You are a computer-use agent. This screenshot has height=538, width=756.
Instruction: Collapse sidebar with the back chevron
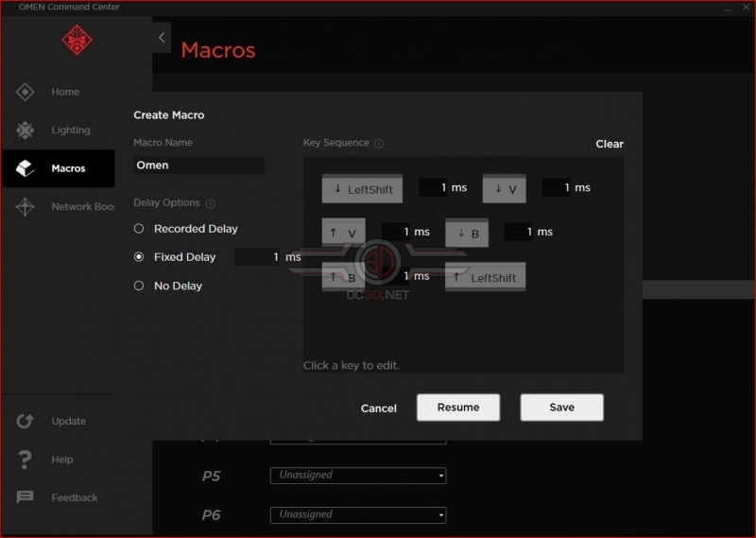[162, 38]
